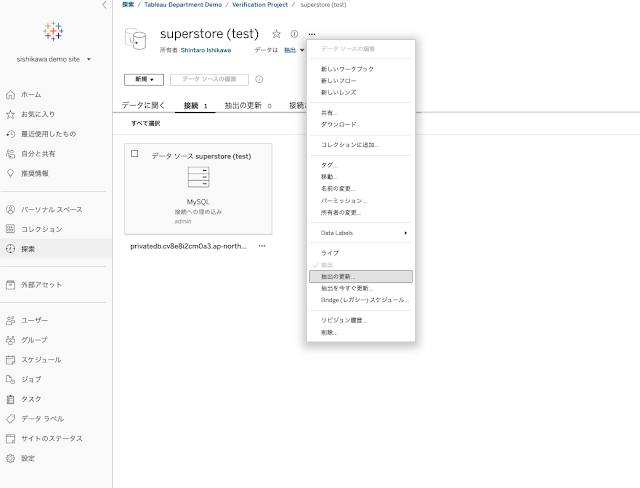Screen dimensions: 640x488
Task: Mark superstore (test) as favorite with the star
Action: click(x=276, y=34)
